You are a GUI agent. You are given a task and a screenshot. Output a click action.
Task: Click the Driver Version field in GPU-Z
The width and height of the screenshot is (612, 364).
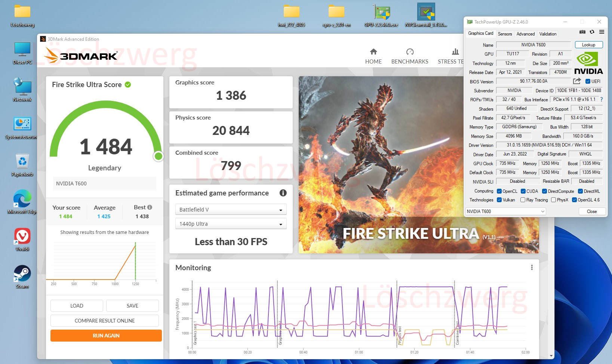549,145
